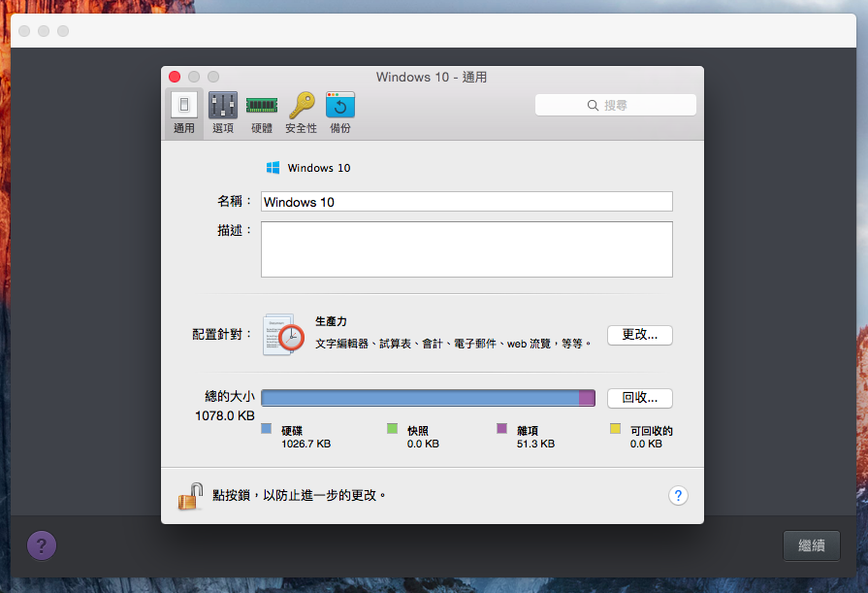The height and width of the screenshot is (593, 868).
Task: Click the 配置針對 label
Action: [221, 334]
